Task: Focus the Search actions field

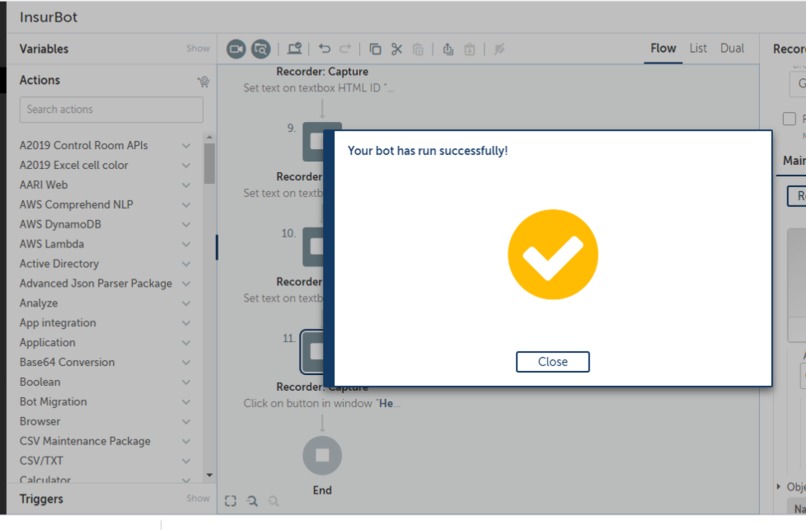Action: pyautogui.click(x=112, y=109)
